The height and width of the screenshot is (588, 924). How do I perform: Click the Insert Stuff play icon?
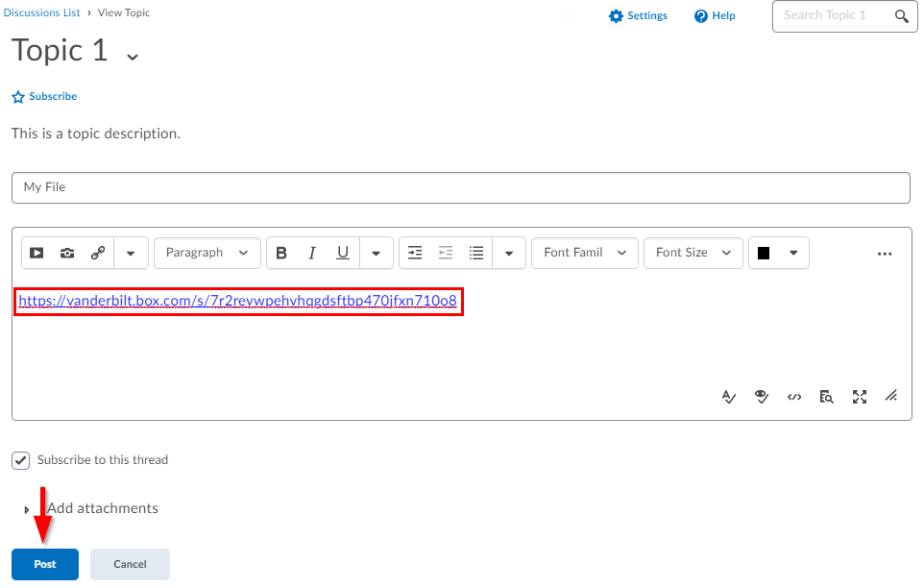(x=36, y=253)
